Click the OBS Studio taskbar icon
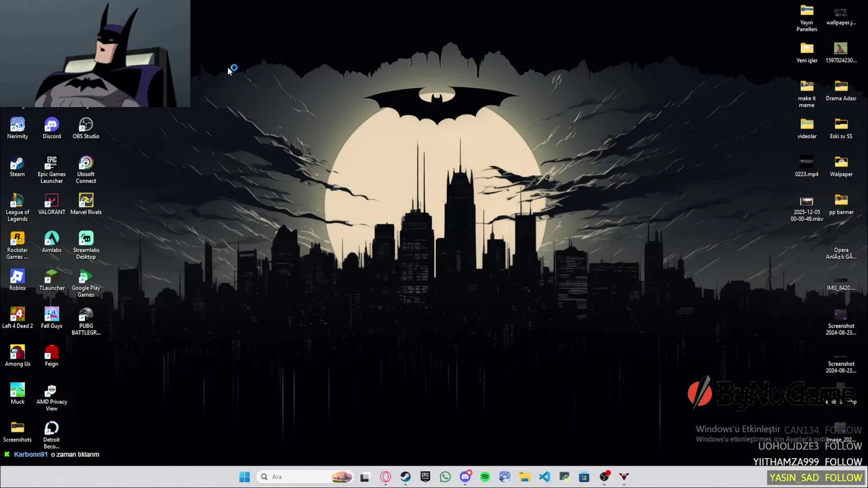The height and width of the screenshot is (488, 868). tap(604, 477)
